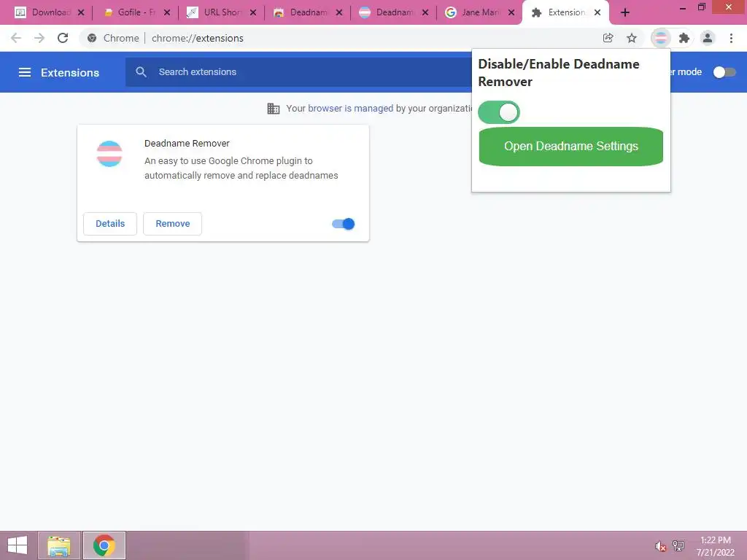Click the managed organization building icon

(274, 109)
